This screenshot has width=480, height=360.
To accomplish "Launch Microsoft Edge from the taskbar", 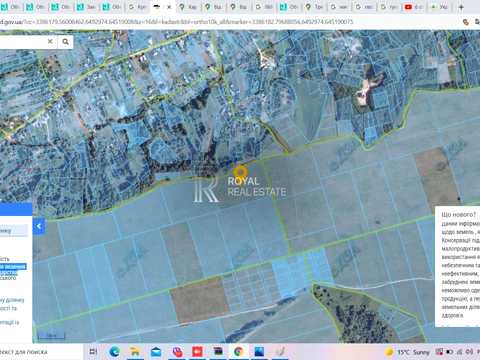I will tap(114, 352).
